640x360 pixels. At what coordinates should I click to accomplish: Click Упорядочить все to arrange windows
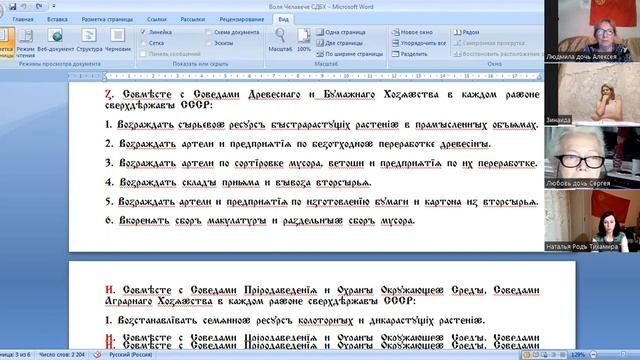coord(419,43)
